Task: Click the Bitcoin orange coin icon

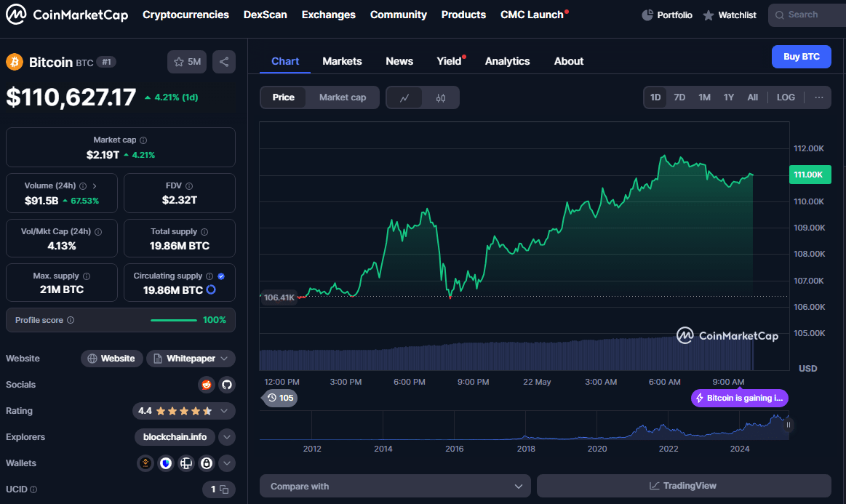Action: click(15, 62)
